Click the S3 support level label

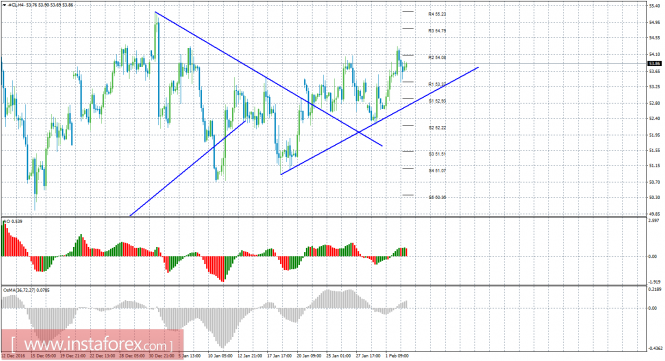point(437,154)
